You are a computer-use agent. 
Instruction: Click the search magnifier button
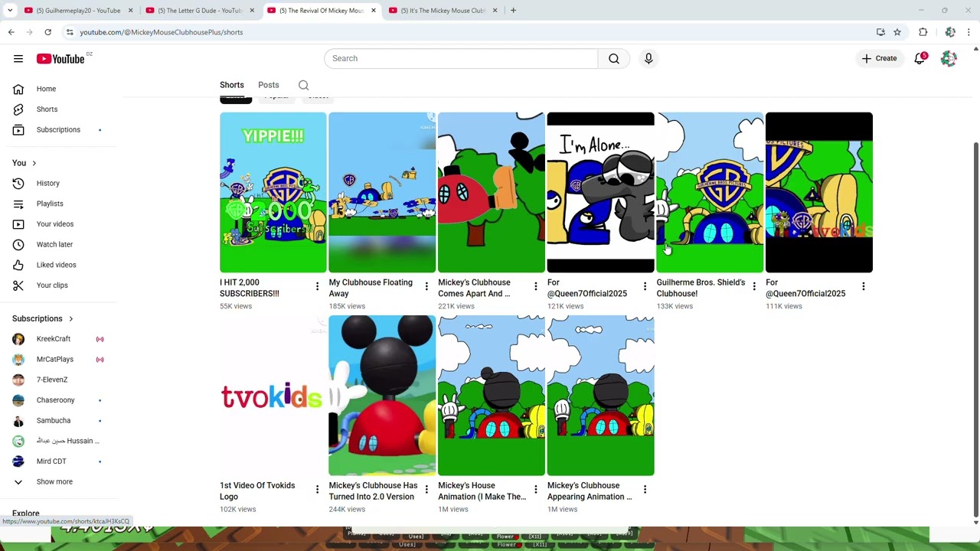click(x=614, y=59)
